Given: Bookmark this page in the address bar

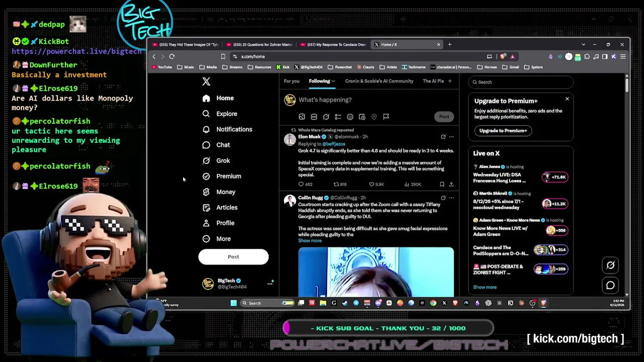Looking at the screenshot, I should 223,56.
